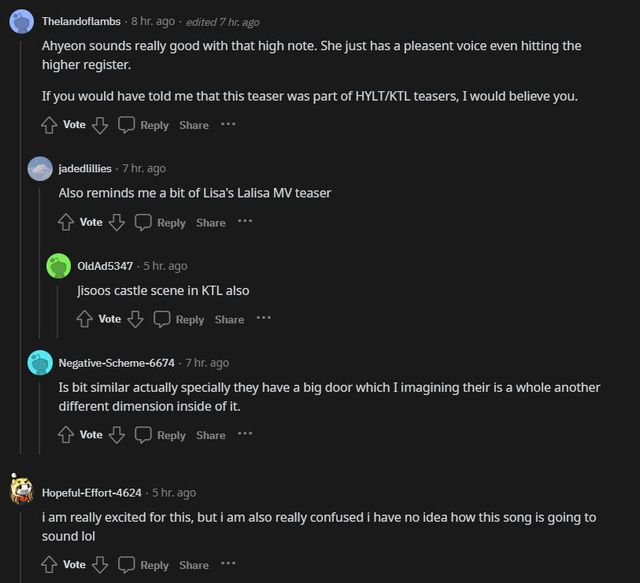Downvote jadedlillies' Lalisa MV comment
The height and width of the screenshot is (583, 640).
(x=116, y=222)
